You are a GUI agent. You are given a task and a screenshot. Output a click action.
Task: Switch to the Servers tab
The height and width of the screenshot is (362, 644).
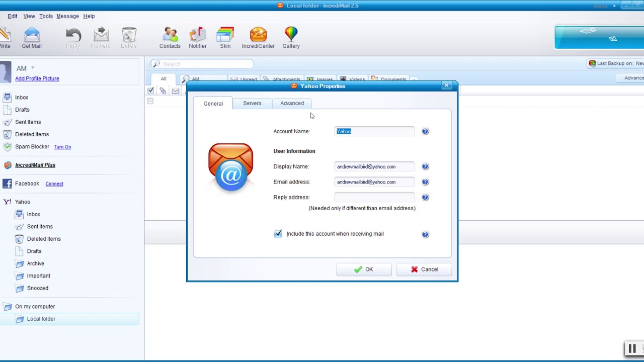pos(252,103)
